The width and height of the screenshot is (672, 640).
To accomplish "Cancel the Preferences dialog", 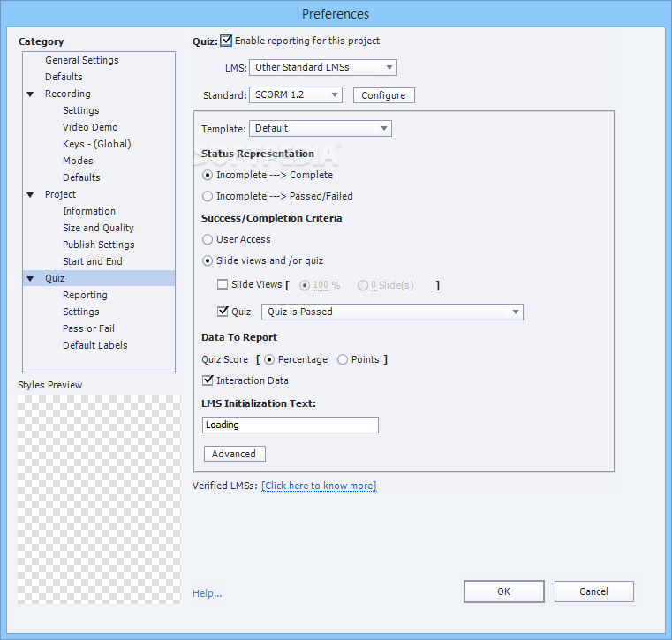I will click(x=594, y=591).
